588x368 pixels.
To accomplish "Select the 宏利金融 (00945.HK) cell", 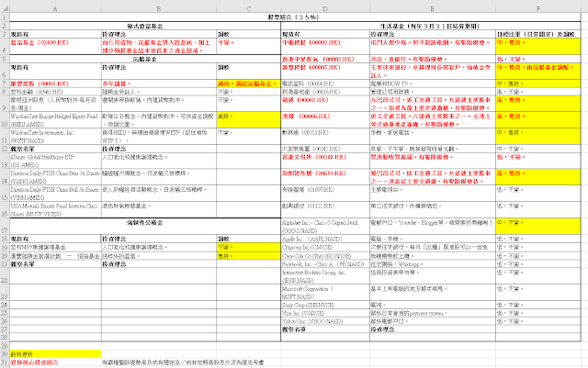I will pos(55,92).
